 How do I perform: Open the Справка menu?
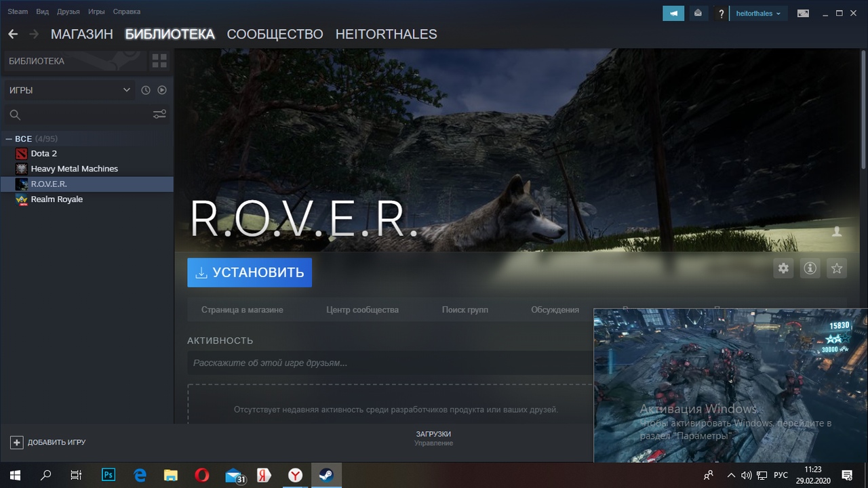[127, 12]
